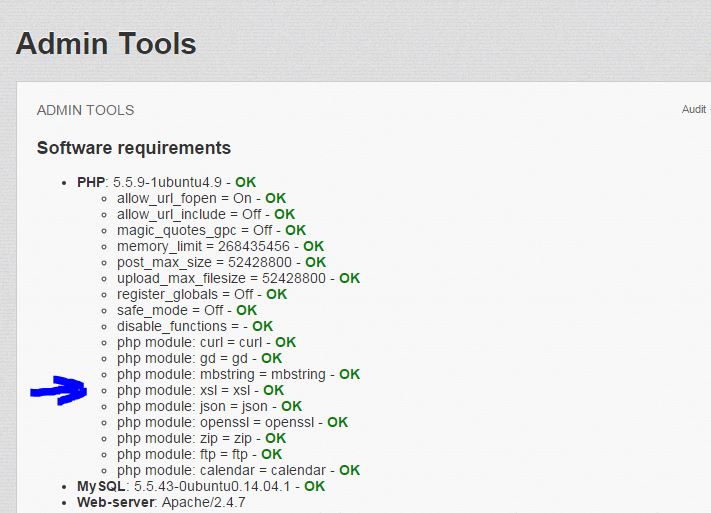This screenshot has width=711, height=513.
Task: Click the allow_url_include = Off entry
Action: (205, 214)
